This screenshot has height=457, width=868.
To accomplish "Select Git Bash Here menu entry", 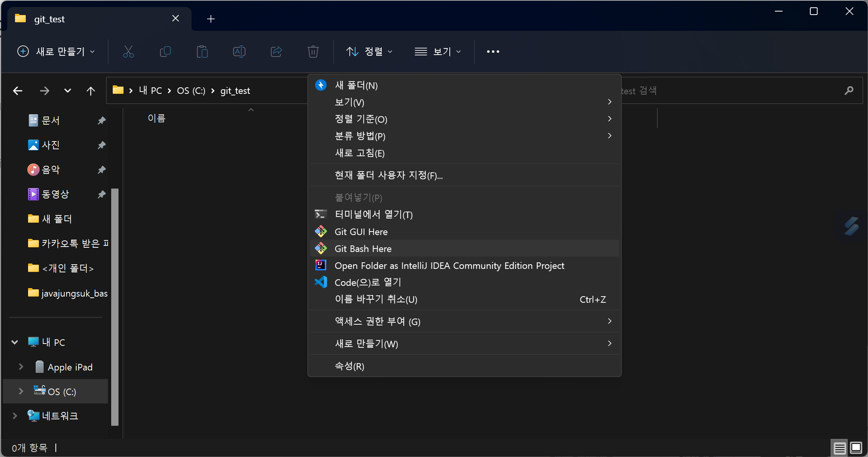I will click(363, 249).
